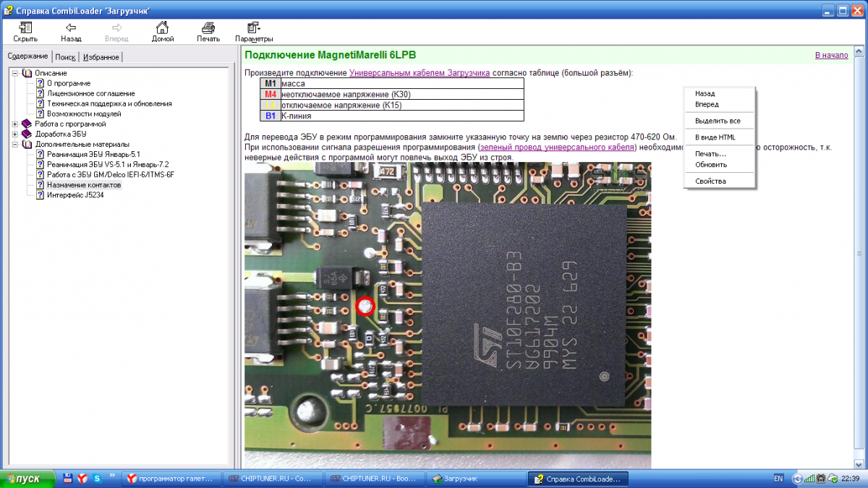Print topic using Печать toolbar icon
Viewport: 868px width, 488px height.
pos(208,32)
